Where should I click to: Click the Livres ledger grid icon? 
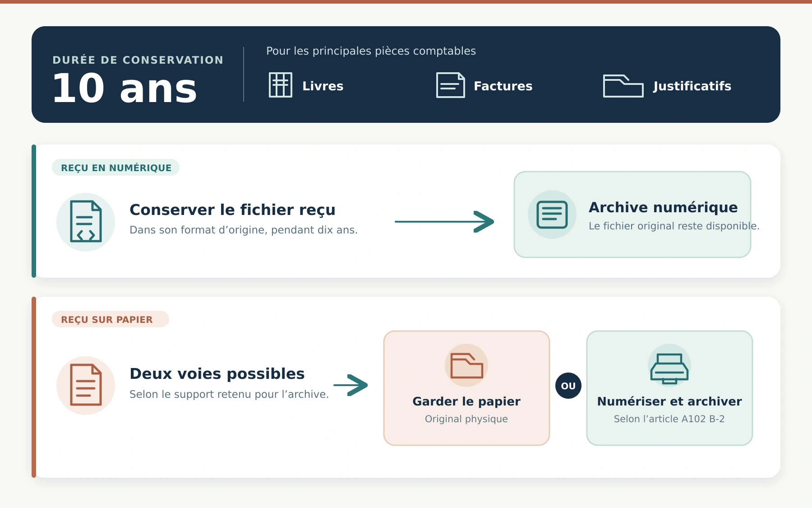[281, 85]
